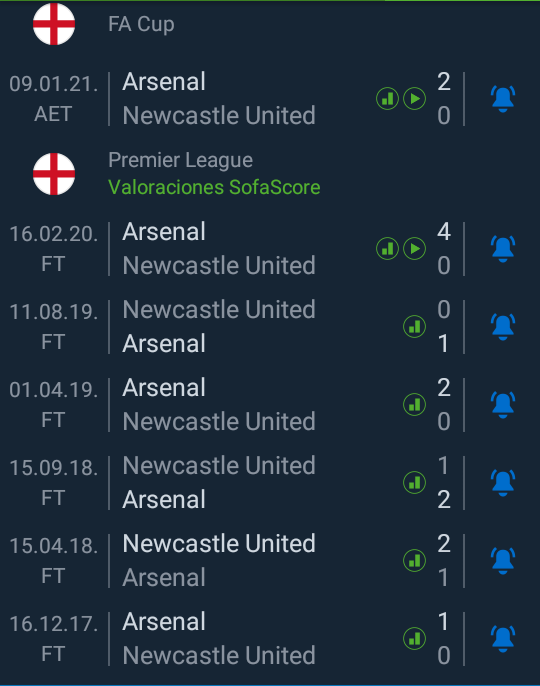Open the Premier League competition title

point(180,160)
